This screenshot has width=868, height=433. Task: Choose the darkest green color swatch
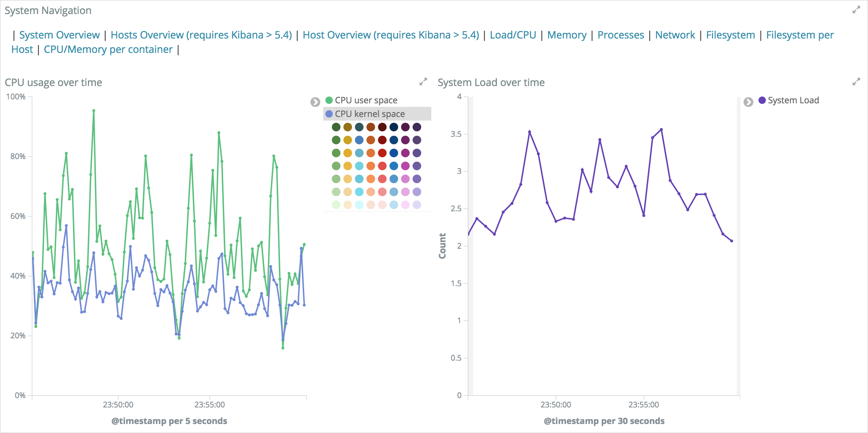pyautogui.click(x=336, y=127)
